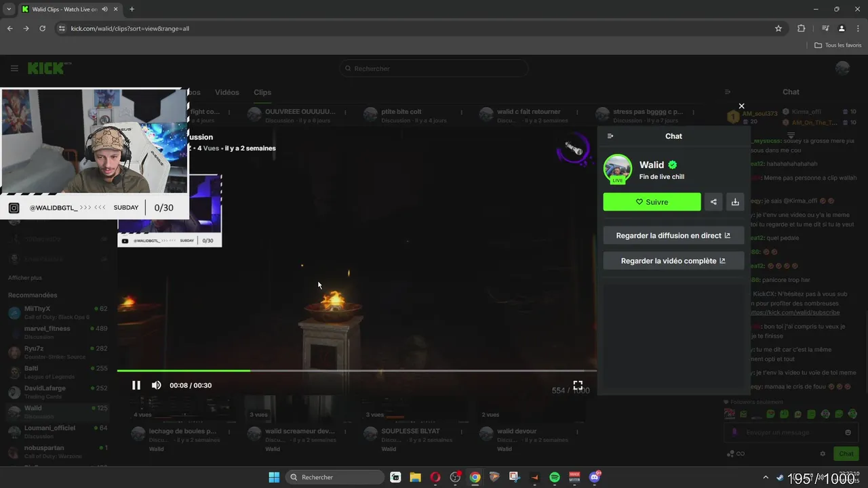This screenshot has width=868, height=488.
Task: Open options menu for 'OUUVREEE' clip
Action: point(345,113)
